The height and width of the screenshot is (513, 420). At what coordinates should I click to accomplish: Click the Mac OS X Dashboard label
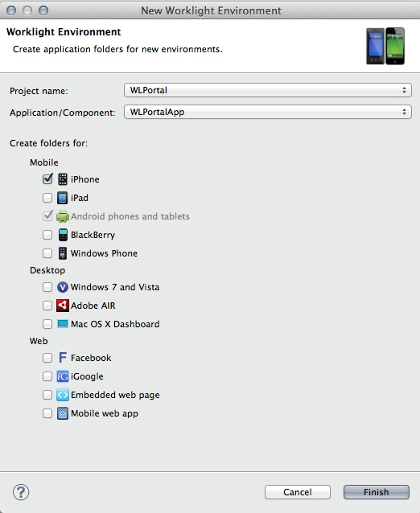pos(115,324)
